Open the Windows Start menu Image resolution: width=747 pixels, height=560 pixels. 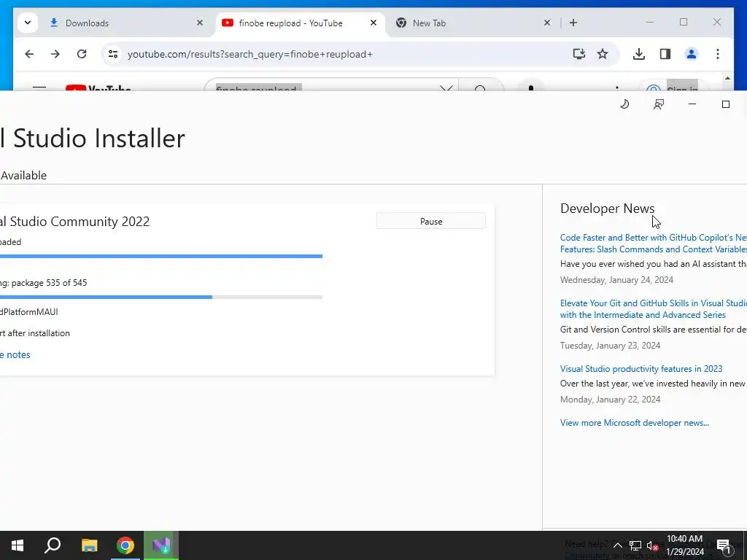click(x=18, y=545)
